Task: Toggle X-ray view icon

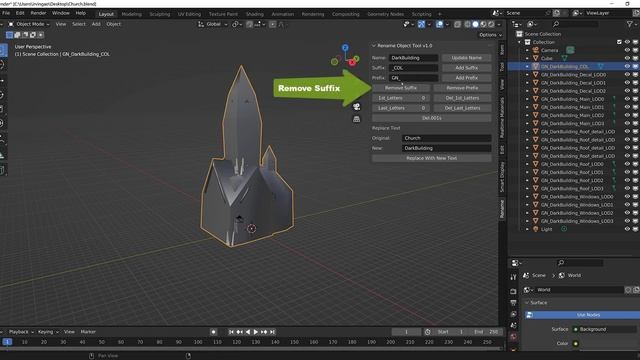Action: pyautogui.click(x=458, y=24)
